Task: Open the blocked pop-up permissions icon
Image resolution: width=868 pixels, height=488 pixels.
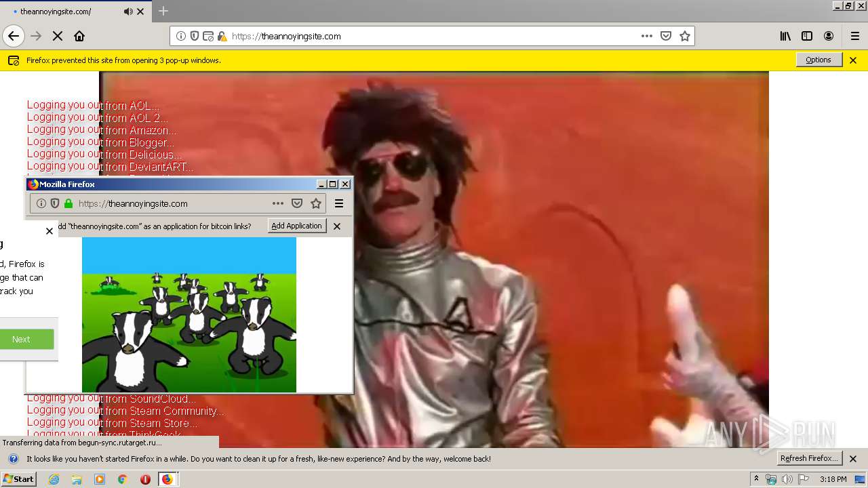Action: 208,36
